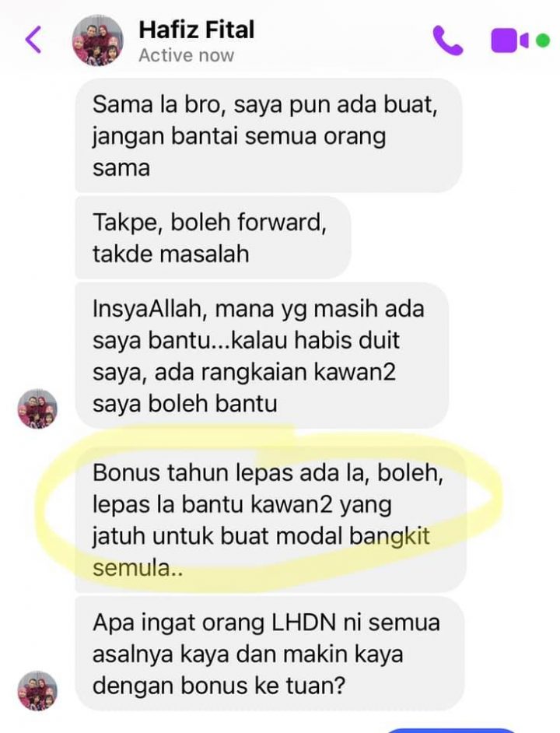Viewport: 560px width, 733px height.
Task: Tap the small avatar beside "saya boleh bantu"
Action: tap(37, 409)
